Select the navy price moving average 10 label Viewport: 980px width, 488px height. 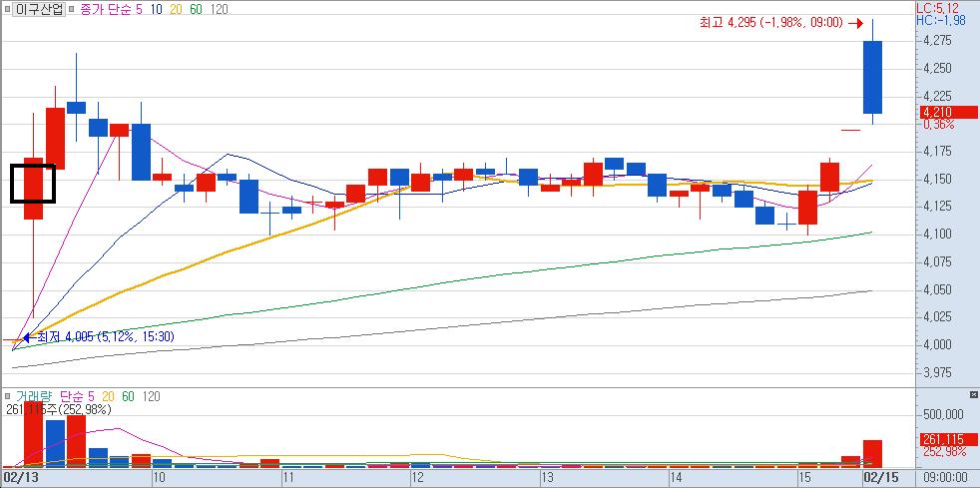(157, 9)
